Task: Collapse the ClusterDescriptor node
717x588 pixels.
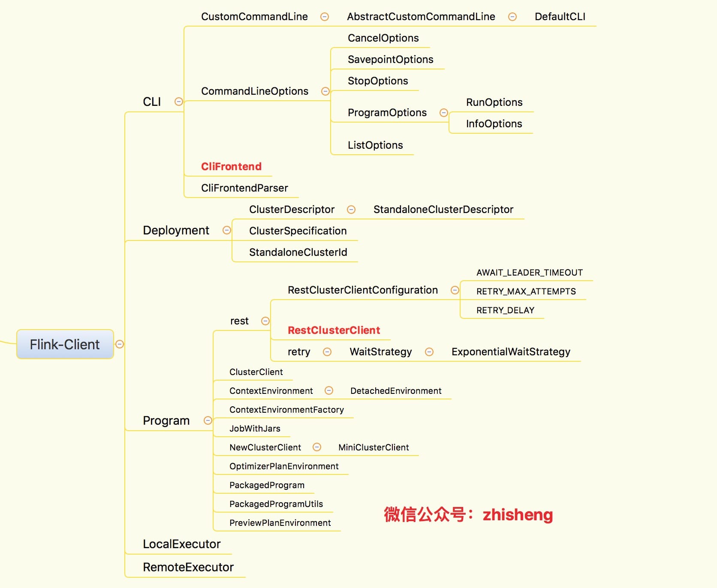Action: pos(351,210)
